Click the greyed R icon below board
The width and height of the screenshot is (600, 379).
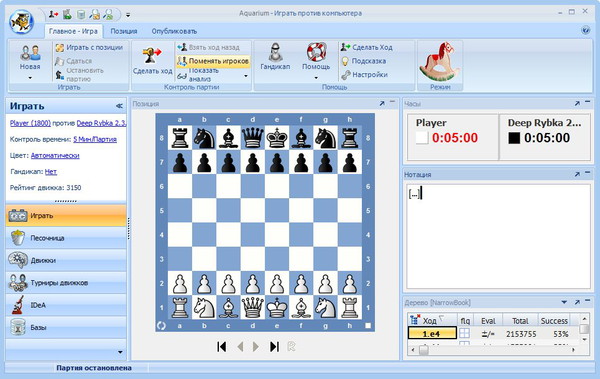[292, 347]
